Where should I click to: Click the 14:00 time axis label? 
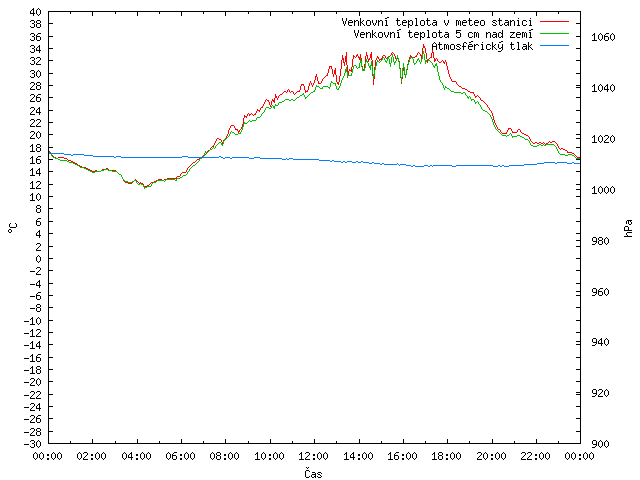[x=358, y=456]
